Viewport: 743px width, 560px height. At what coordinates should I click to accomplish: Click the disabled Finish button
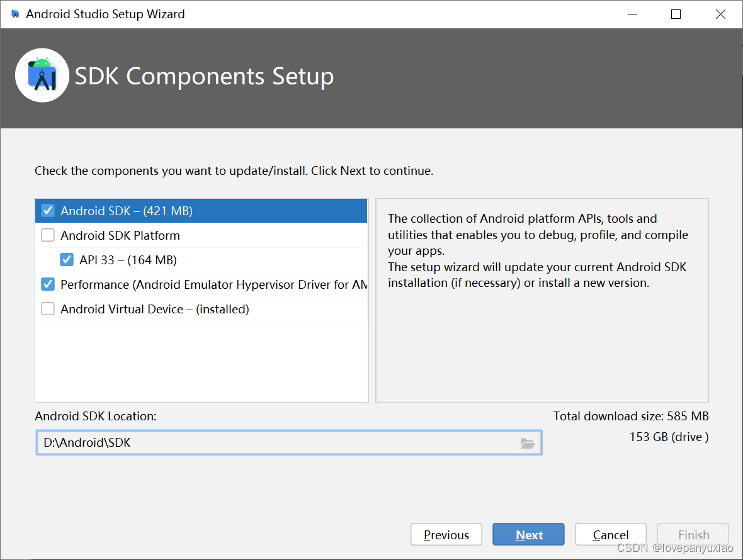[x=693, y=534]
